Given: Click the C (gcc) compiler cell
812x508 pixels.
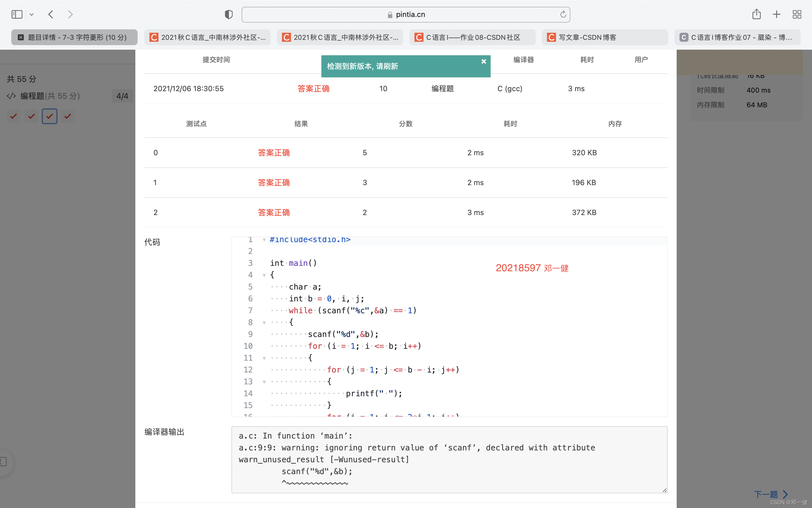Looking at the screenshot, I should [510, 89].
